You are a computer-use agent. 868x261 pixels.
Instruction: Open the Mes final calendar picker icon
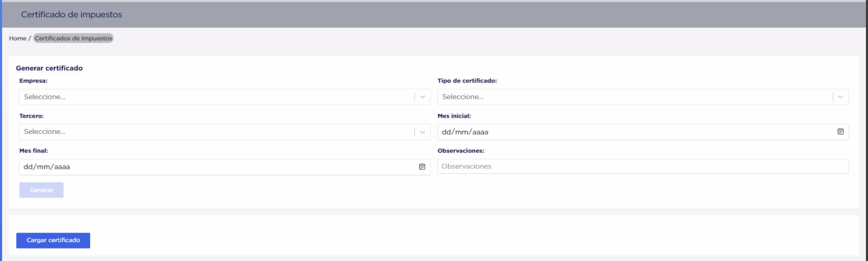pos(422,167)
